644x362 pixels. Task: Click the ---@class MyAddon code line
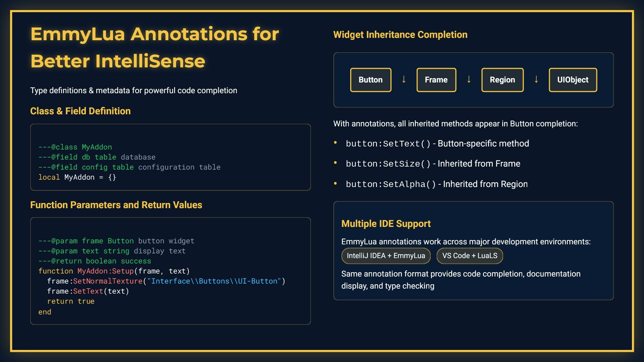(x=75, y=147)
